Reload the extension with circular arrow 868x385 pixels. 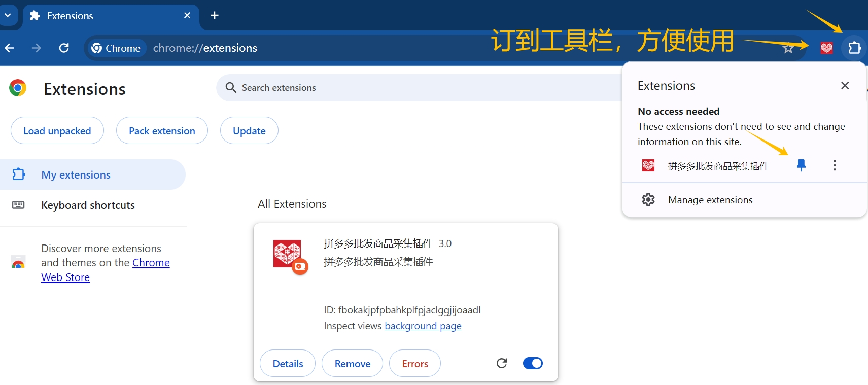502,363
